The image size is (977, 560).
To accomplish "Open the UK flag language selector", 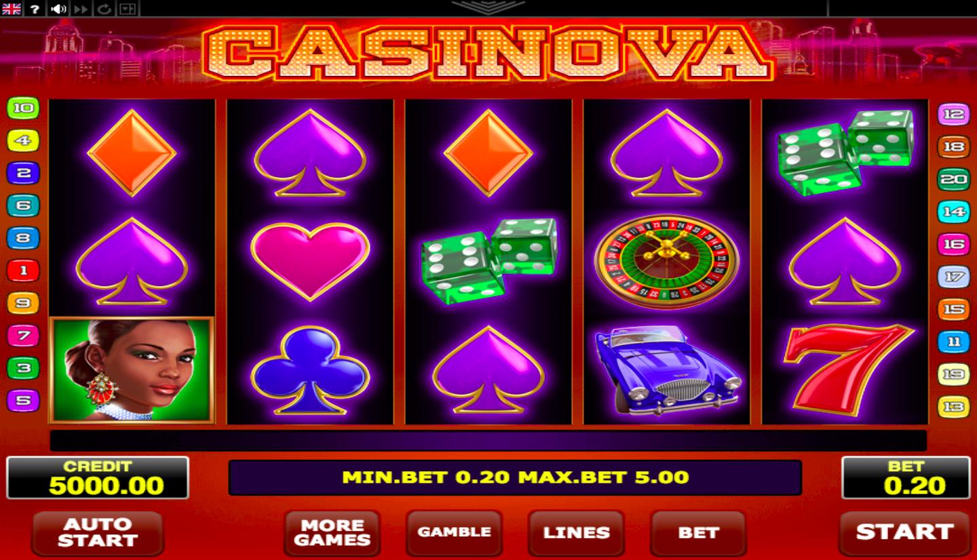I will pyautogui.click(x=12, y=9).
